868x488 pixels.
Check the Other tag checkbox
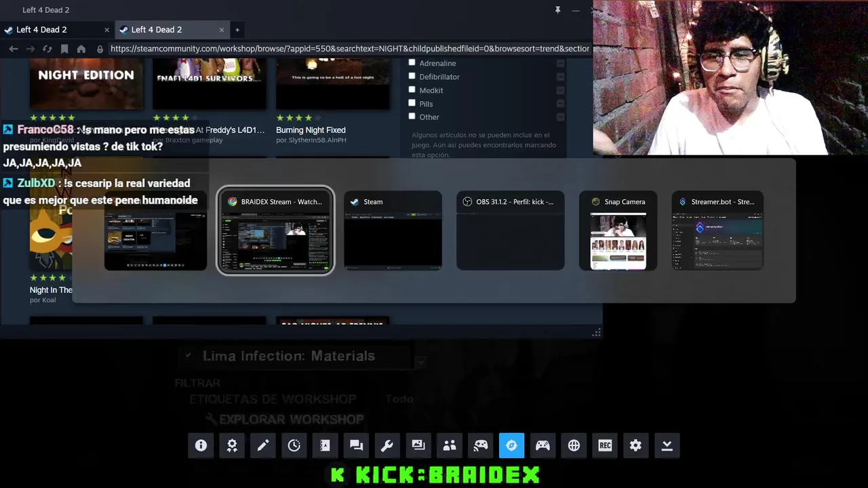[x=412, y=116]
